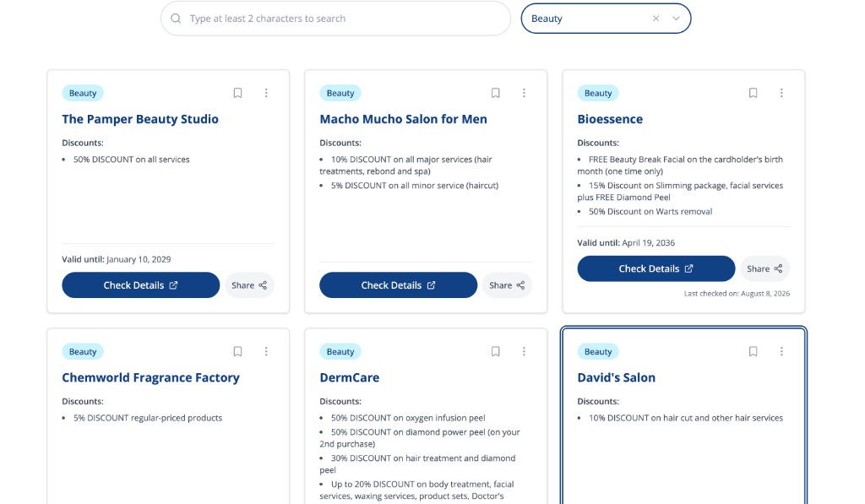The height and width of the screenshot is (504, 865).
Task: Open The Pamper Beauty Studio title
Action: (x=140, y=119)
